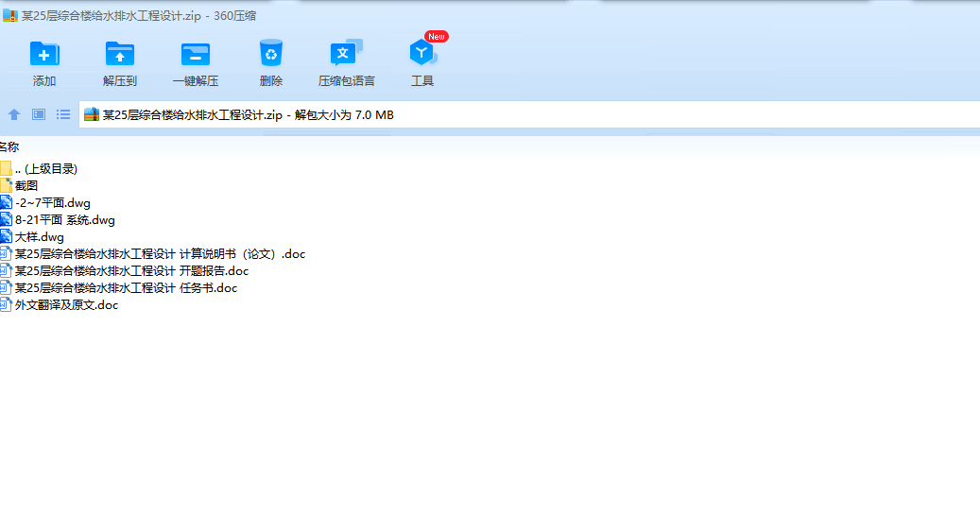Select the 截图 folder name
The image size is (980, 516).
point(26,185)
